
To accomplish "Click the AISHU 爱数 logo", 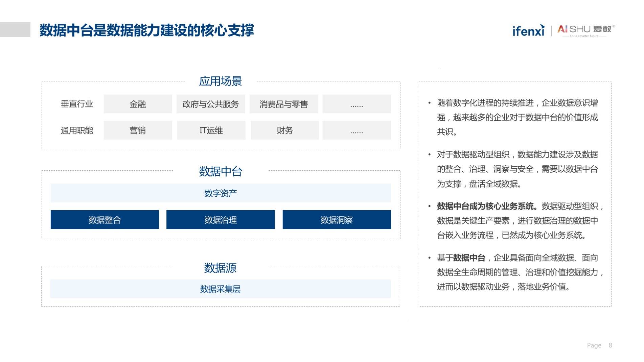I will pyautogui.click(x=586, y=30).
